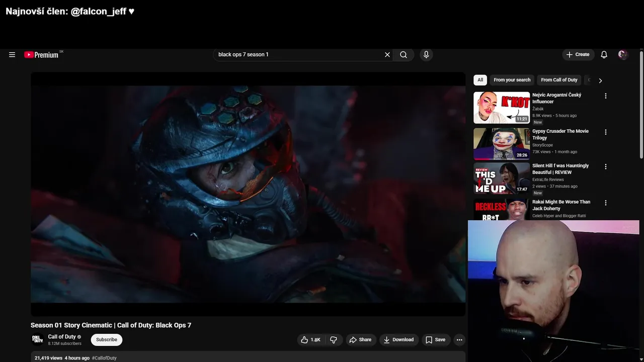This screenshot has width=644, height=362.
Task: Open account avatar menu
Action: 623,55
